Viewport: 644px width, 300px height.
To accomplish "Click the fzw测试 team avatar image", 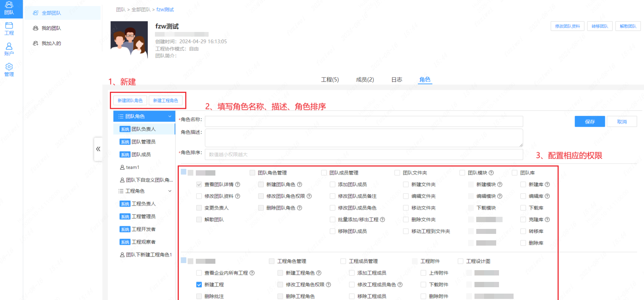I will (x=129, y=40).
